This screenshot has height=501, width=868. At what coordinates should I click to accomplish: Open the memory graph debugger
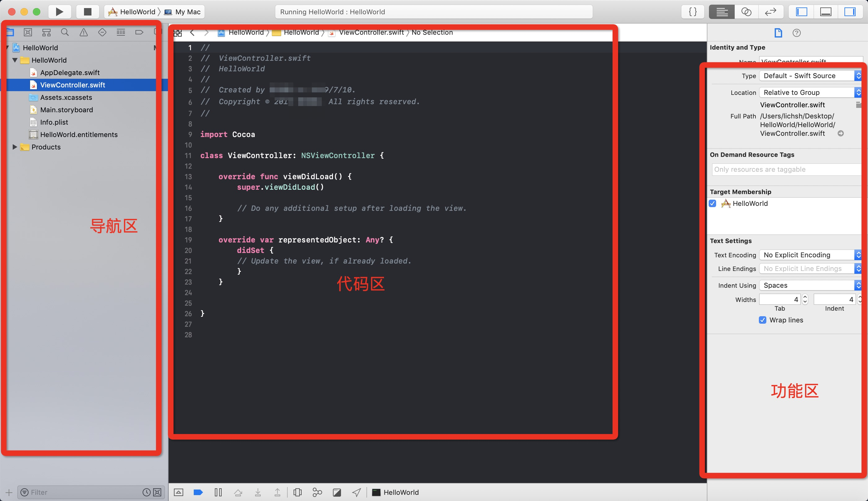(x=317, y=492)
